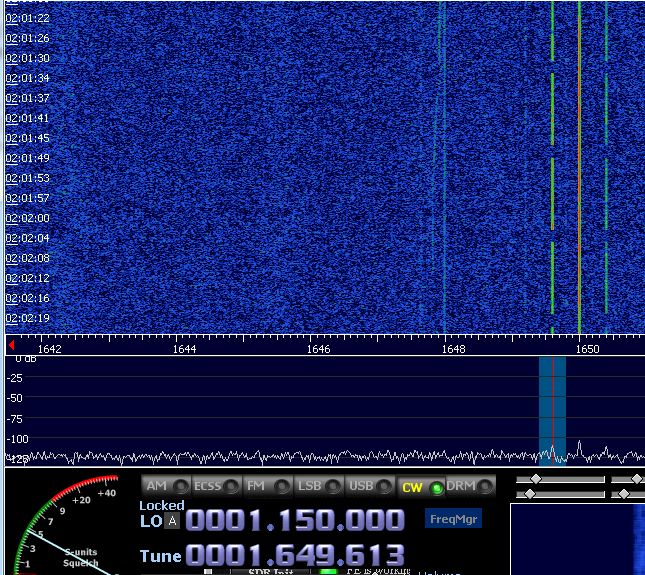This screenshot has height=575, width=645.
Task: Switch to FM mode
Action: coord(268,486)
